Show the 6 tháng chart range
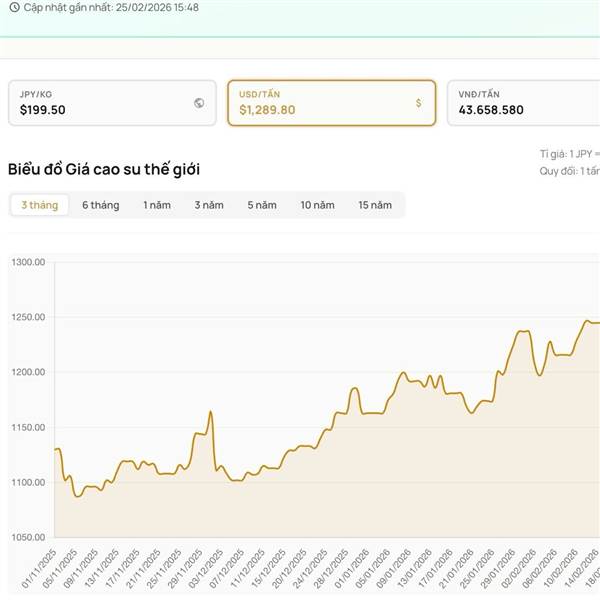600x600 pixels. 100,205
